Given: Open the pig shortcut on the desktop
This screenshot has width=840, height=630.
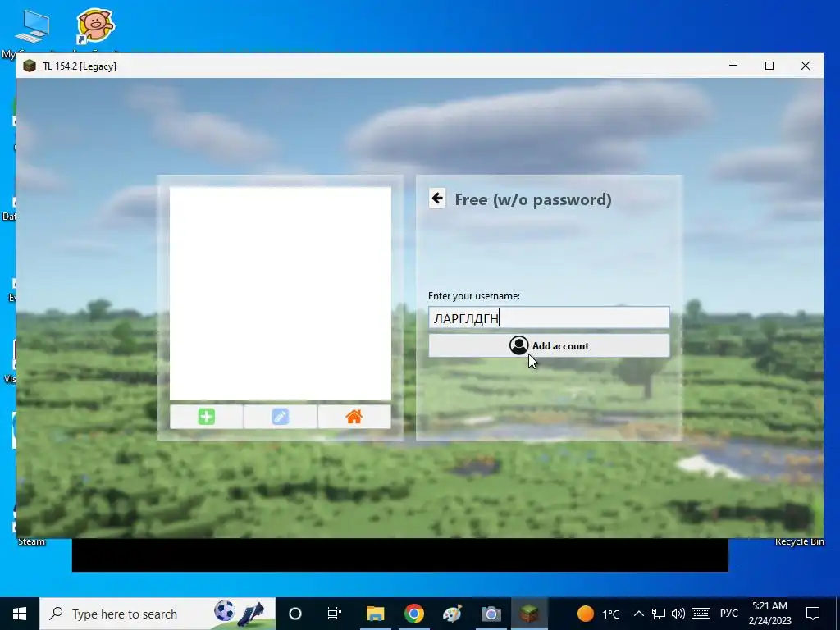Looking at the screenshot, I should pyautogui.click(x=95, y=25).
